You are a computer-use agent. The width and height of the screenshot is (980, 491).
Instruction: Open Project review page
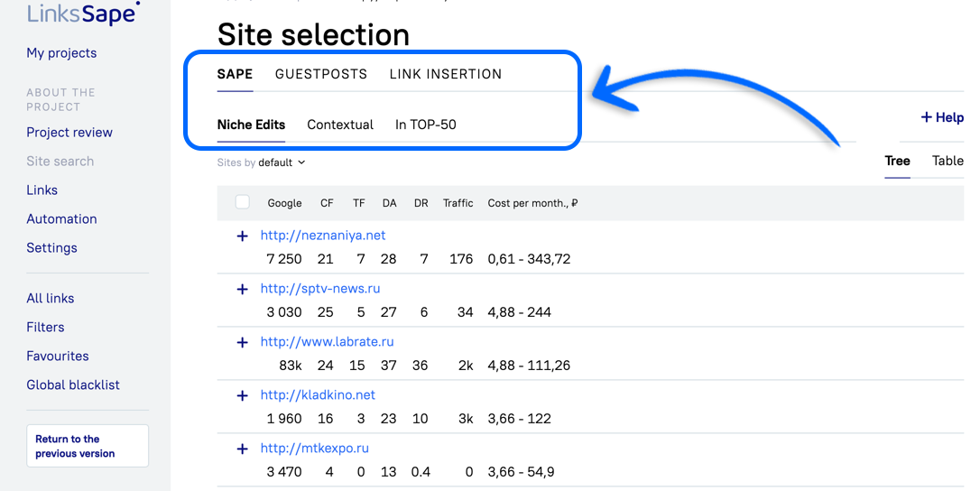(x=69, y=133)
